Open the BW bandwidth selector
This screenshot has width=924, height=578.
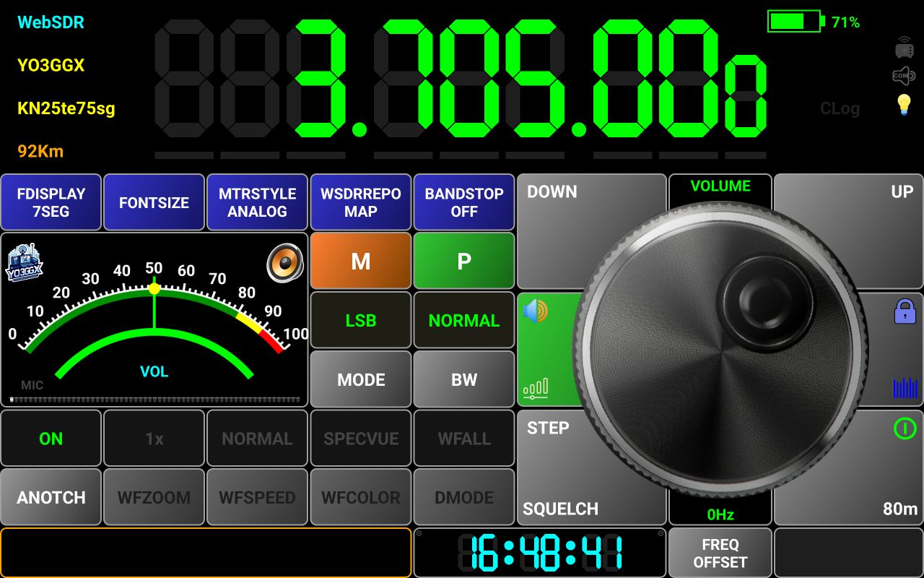(x=464, y=379)
